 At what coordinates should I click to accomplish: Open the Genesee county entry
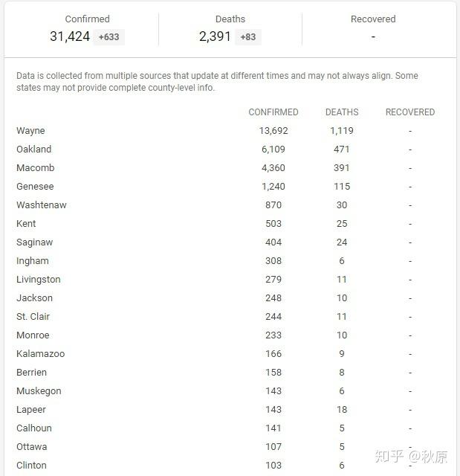pyautogui.click(x=35, y=187)
